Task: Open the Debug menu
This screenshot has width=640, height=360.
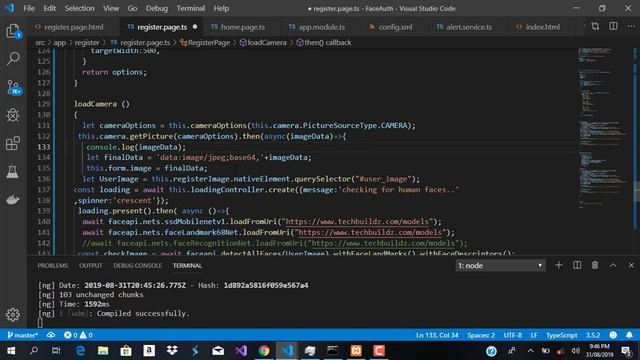Action: [x=157, y=8]
